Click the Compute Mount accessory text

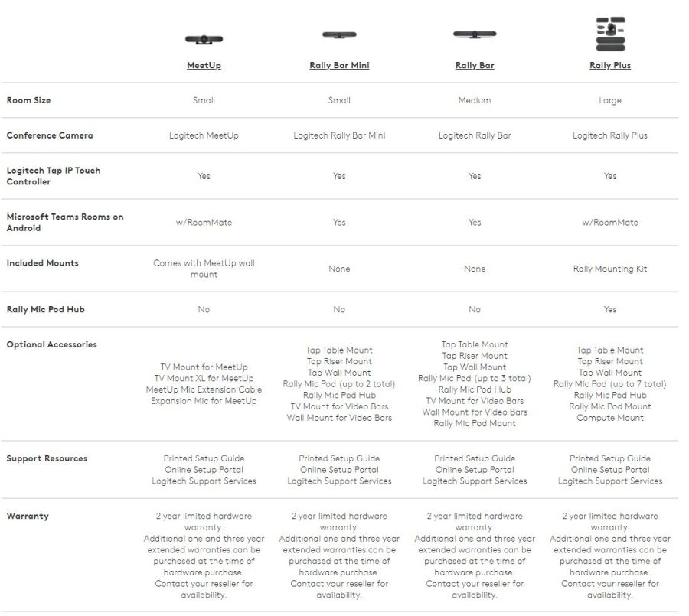pos(610,418)
